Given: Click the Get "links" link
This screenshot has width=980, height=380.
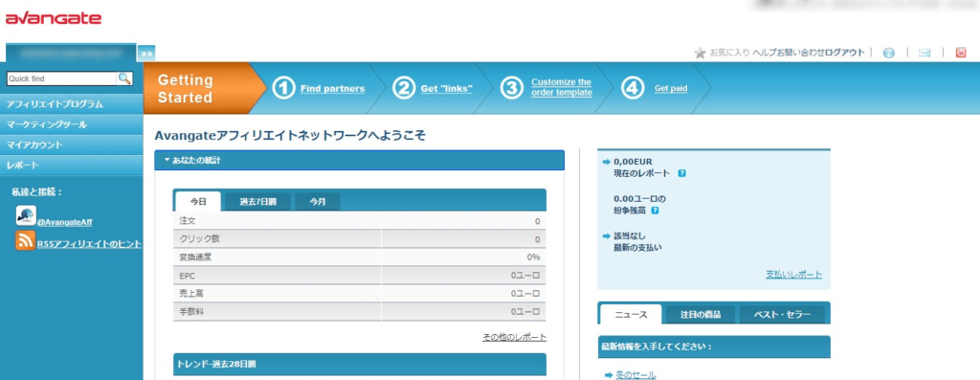Looking at the screenshot, I should (x=447, y=89).
